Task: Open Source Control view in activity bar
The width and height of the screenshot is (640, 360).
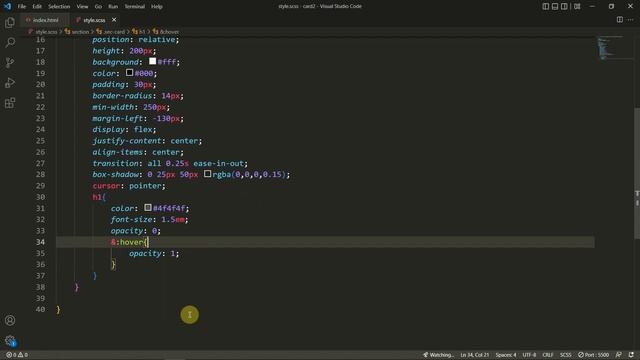Action: (10, 62)
